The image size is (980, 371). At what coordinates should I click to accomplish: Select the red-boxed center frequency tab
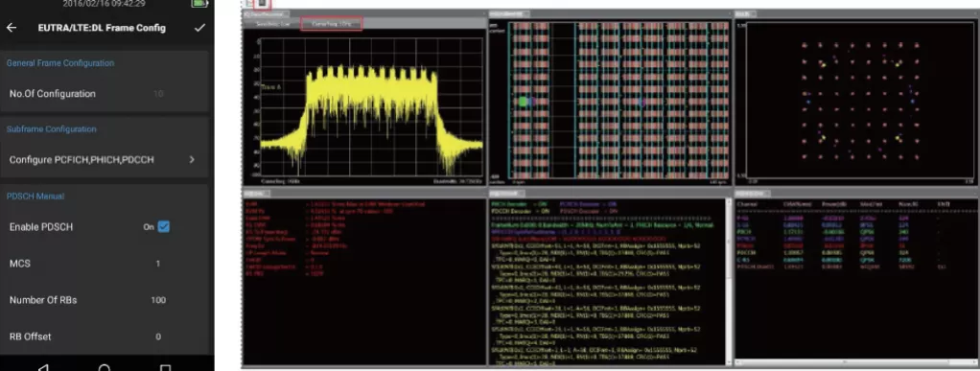pyautogui.click(x=331, y=24)
